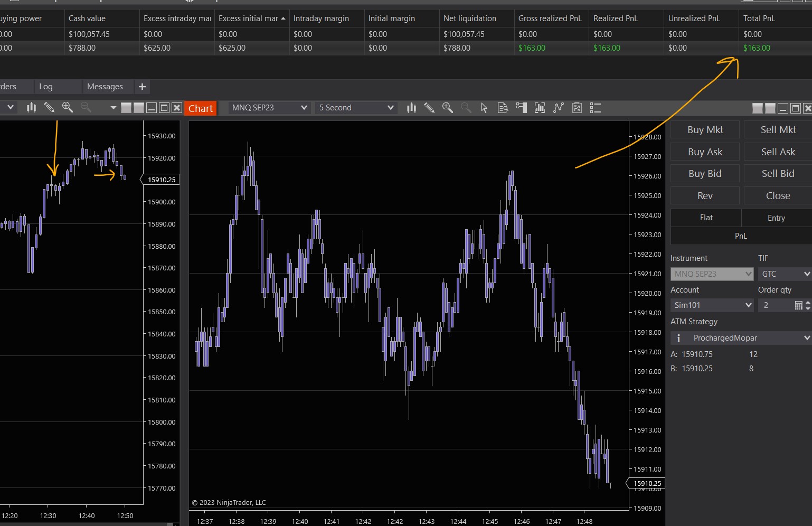Switch to the Log tab
The height and width of the screenshot is (526, 812).
pos(46,87)
